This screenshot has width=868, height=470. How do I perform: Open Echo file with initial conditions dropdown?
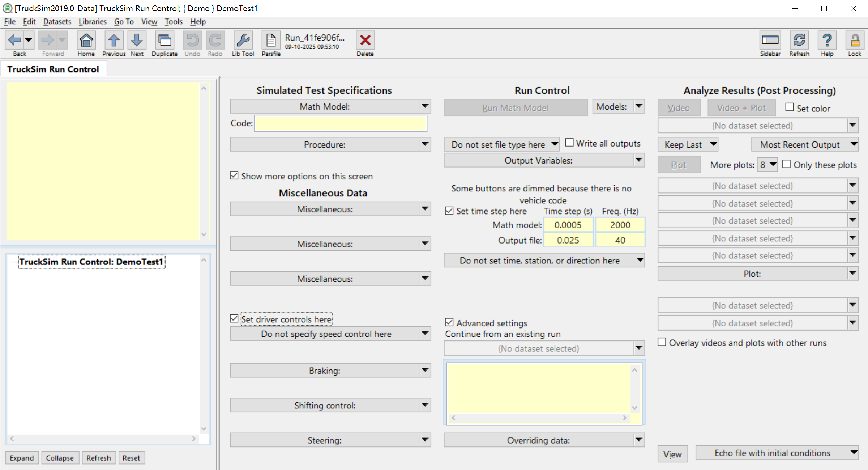[777, 453]
